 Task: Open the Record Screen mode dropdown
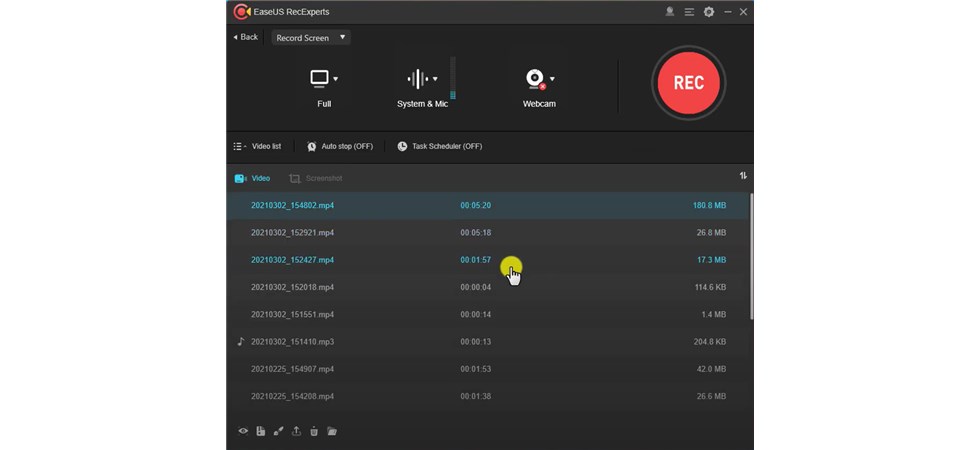tap(311, 38)
